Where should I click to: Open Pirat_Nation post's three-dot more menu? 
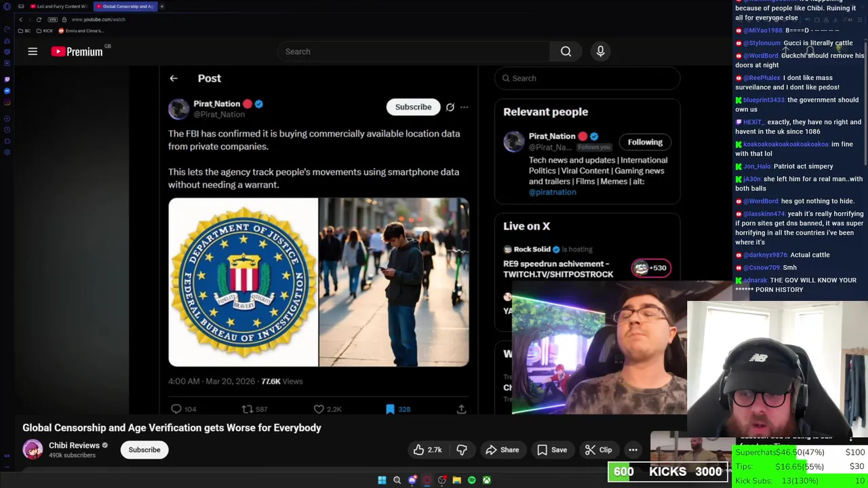point(464,107)
